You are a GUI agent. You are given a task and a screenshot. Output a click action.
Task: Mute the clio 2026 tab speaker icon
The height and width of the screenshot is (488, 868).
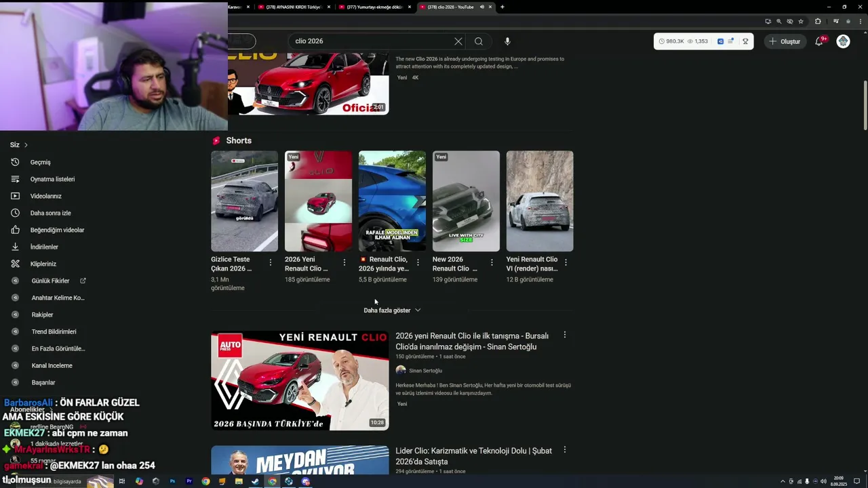pos(482,7)
